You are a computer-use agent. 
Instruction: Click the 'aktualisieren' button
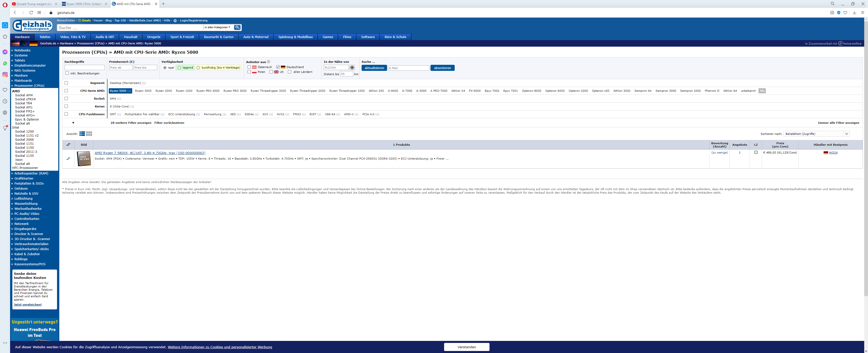pos(374,68)
